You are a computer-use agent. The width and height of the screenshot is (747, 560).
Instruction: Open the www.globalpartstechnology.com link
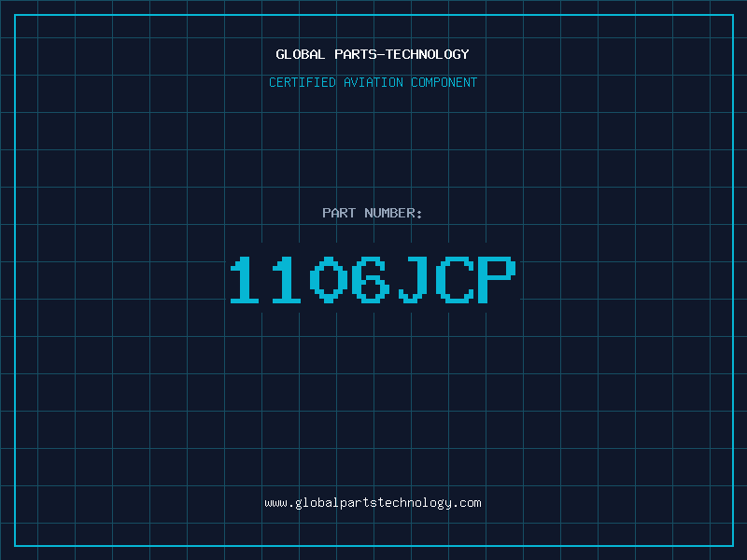(373, 503)
